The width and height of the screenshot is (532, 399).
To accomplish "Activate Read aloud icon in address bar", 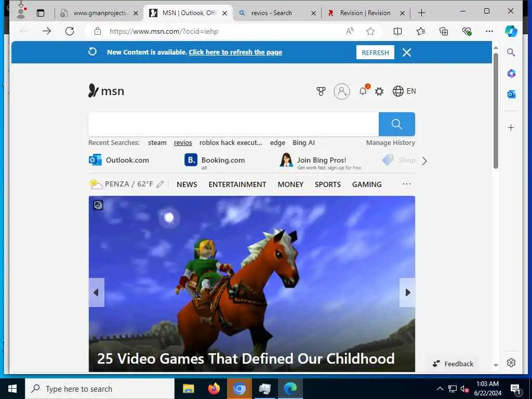I will pos(350,31).
